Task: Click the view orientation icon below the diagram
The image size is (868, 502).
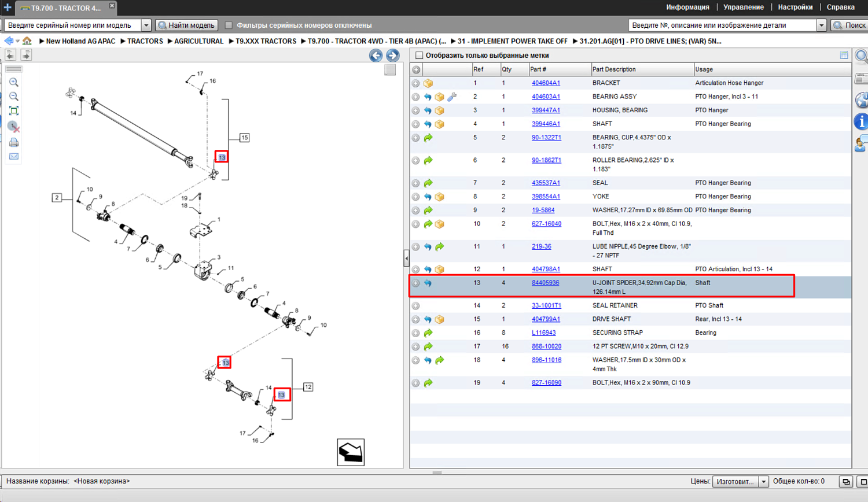Action: pos(351,452)
